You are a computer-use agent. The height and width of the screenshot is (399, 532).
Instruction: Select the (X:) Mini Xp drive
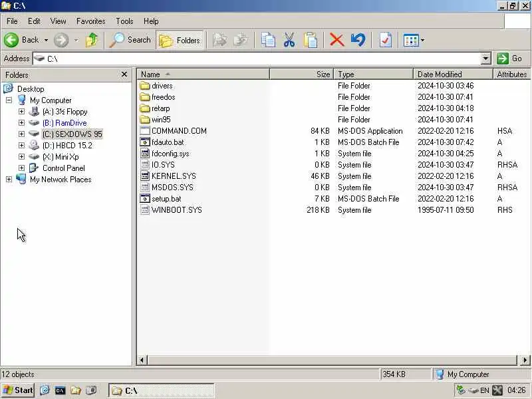(61, 157)
